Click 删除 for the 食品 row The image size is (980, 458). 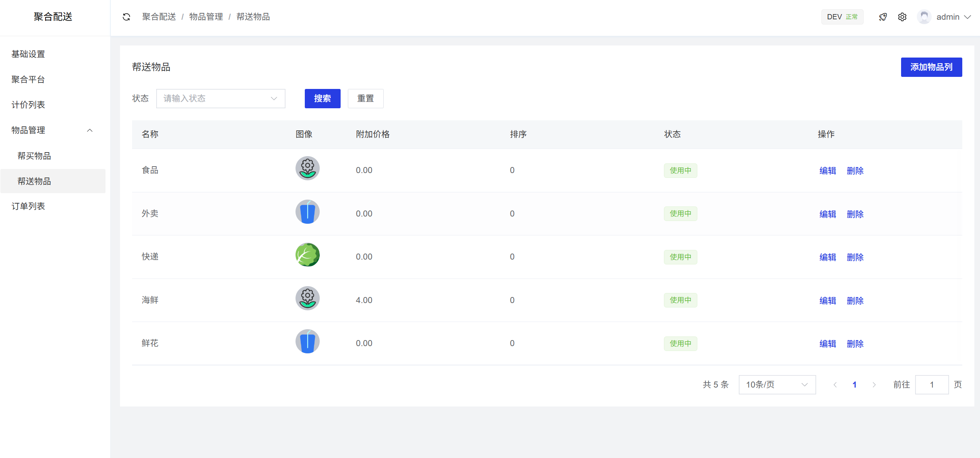point(855,171)
